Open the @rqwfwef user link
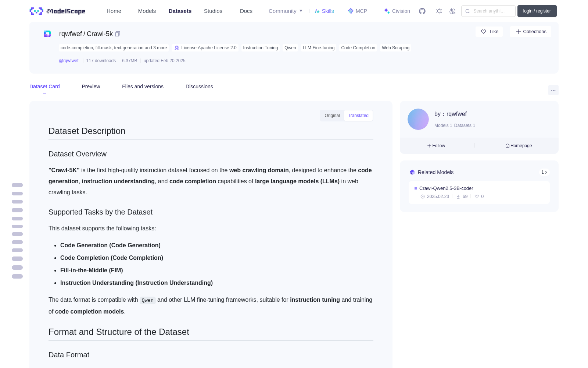This screenshot has width=588, height=368. point(69,61)
